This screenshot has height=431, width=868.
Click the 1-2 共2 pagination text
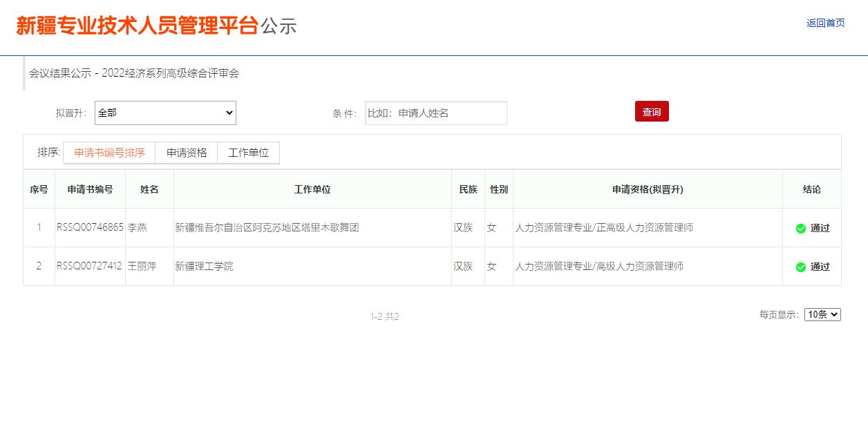click(x=384, y=316)
